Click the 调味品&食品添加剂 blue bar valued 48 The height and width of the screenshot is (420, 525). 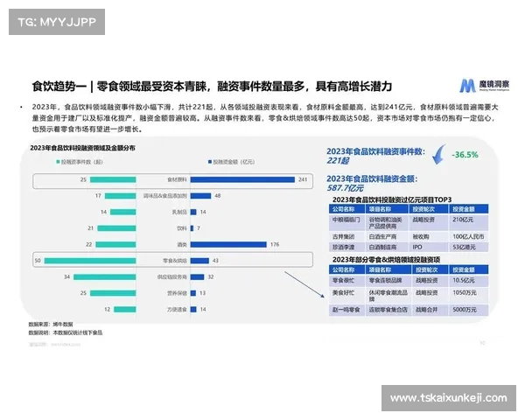pos(201,196)
